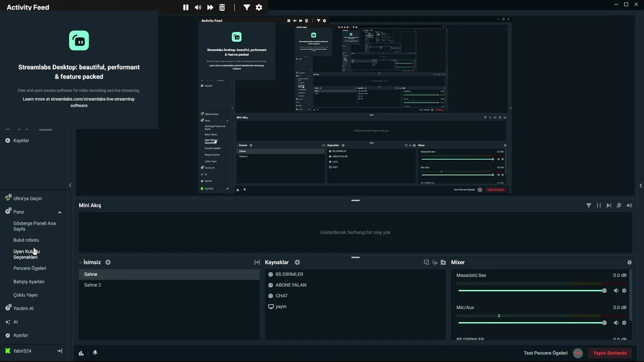Open Uyarı Kutusu Seçenekleri
Screen dimensions: 644x362
click(26, 254)
